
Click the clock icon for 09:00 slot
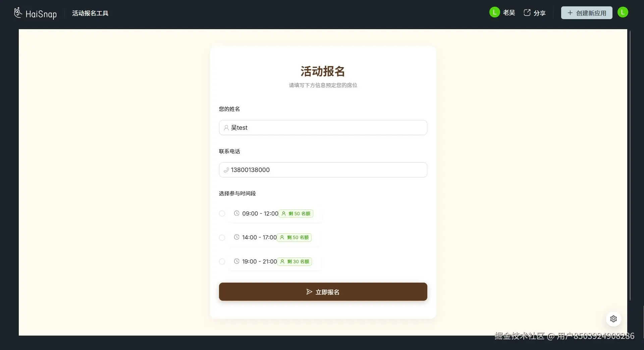236,213
